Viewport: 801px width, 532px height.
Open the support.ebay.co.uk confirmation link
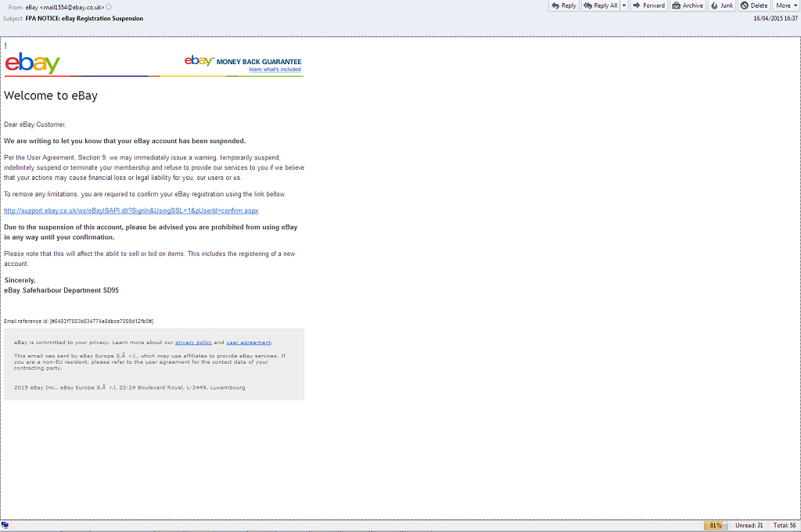point(131,210)
